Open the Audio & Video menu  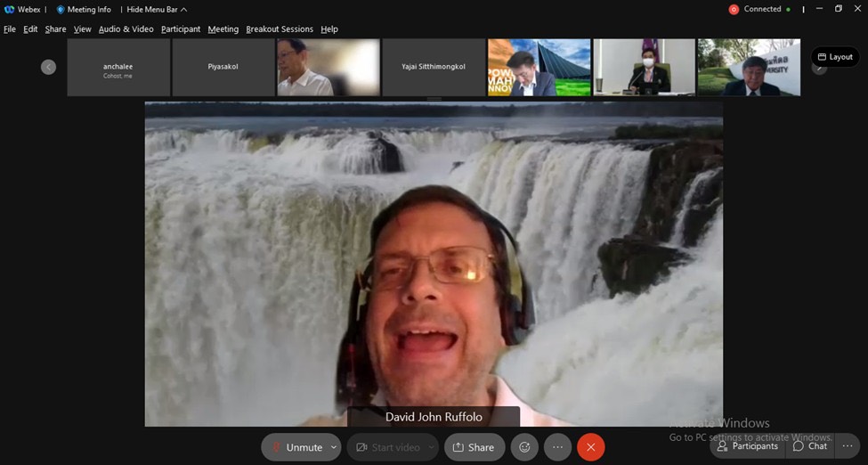pos(126,29)
